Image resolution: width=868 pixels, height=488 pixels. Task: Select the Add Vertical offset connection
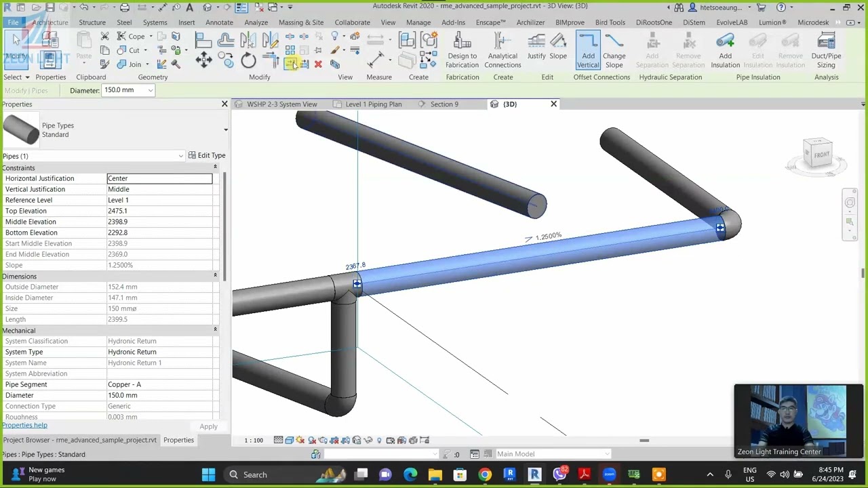point(588,50)
